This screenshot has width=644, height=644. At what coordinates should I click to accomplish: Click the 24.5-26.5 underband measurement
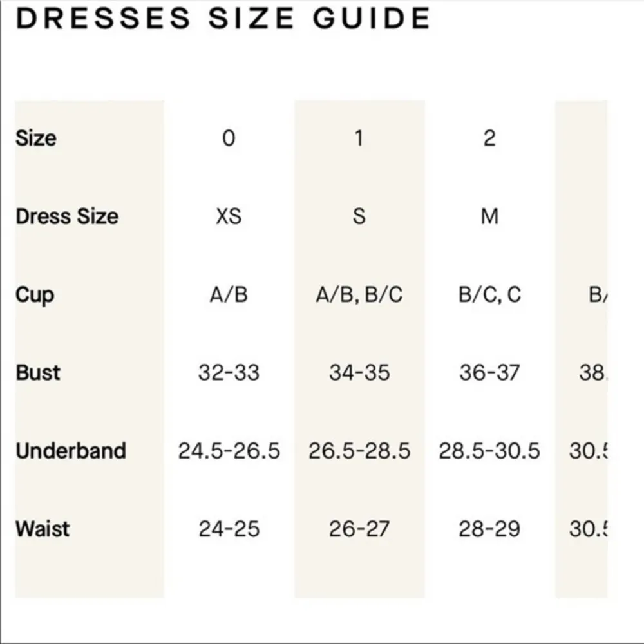[x=229, y=451]
